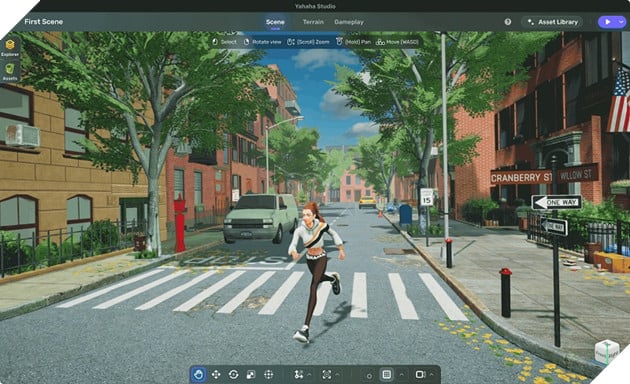Click the First Scene title
This screenshot has height=384, width=630.
click(43, 22)
